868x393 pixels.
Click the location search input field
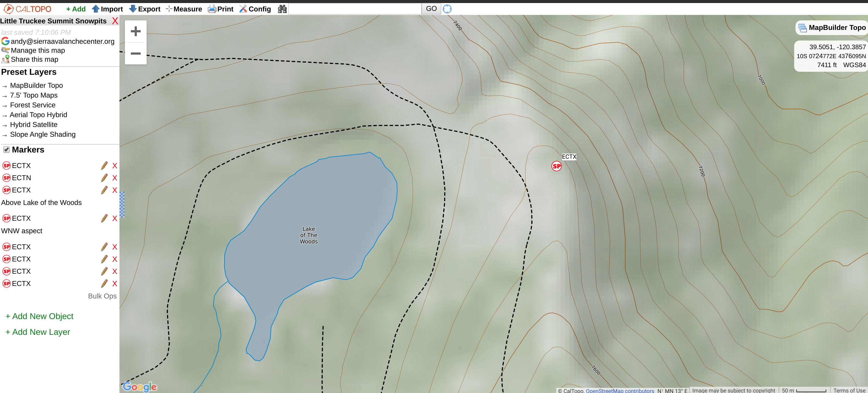point(355,9)
